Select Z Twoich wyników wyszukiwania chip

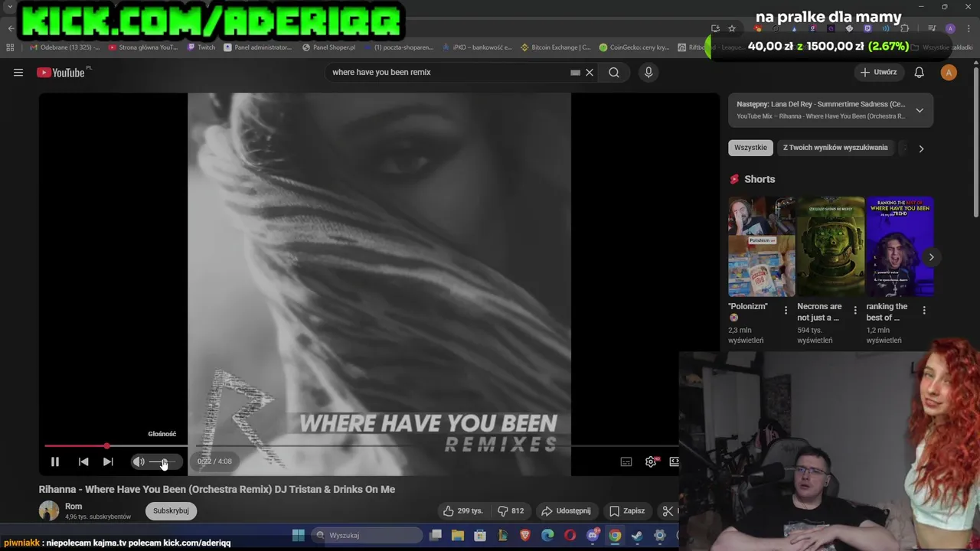(x=835, y=148)
